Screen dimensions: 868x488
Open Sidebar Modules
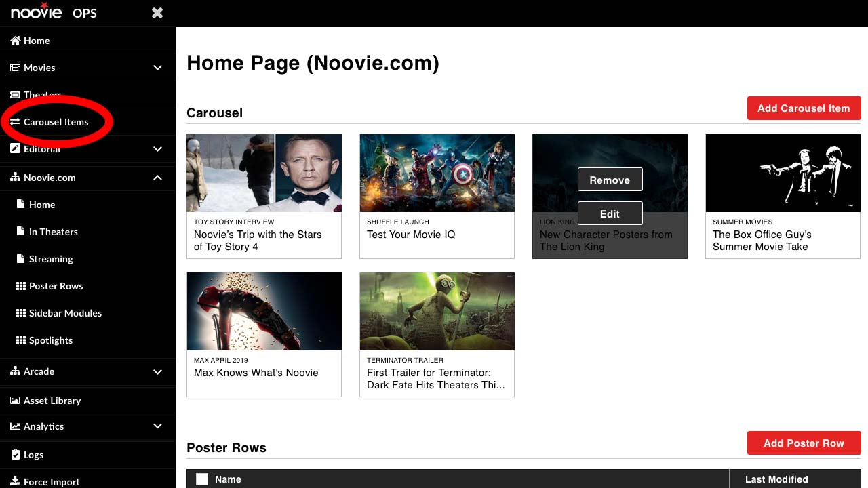point(65,313)
